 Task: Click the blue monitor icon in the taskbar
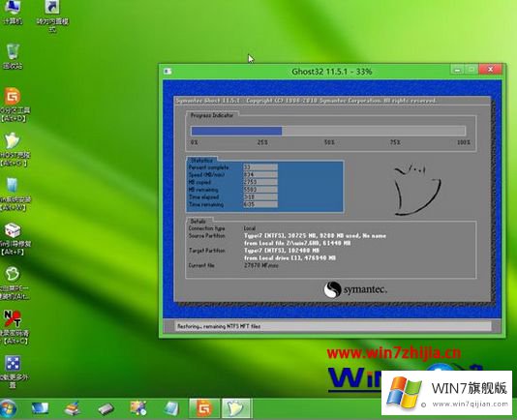tap(40, 408)
